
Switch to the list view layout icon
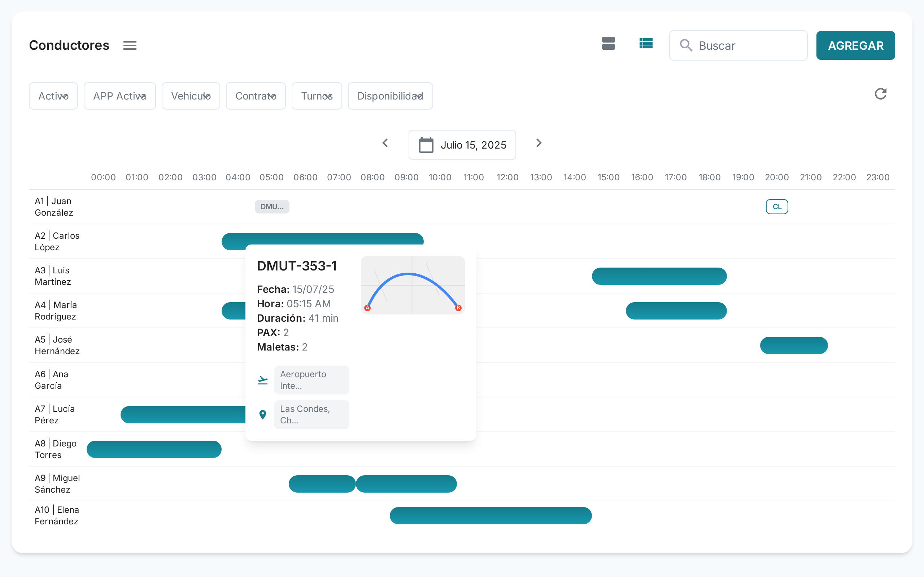[x=646, y=44]
